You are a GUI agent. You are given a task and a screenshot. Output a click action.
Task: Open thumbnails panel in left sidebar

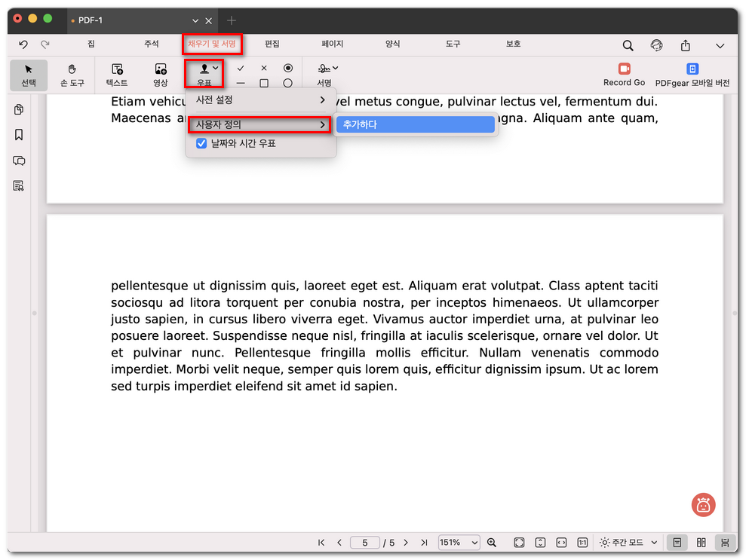[19, 110]
